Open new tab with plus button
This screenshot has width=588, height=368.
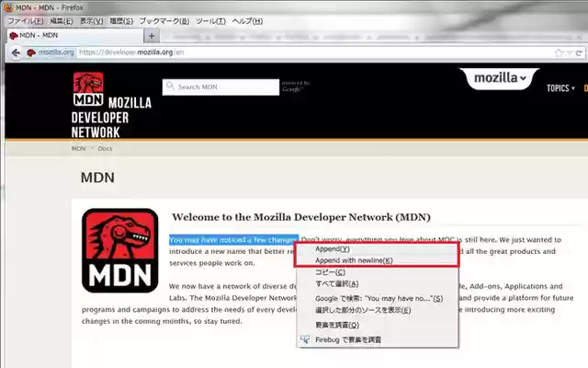coord(152,36)
